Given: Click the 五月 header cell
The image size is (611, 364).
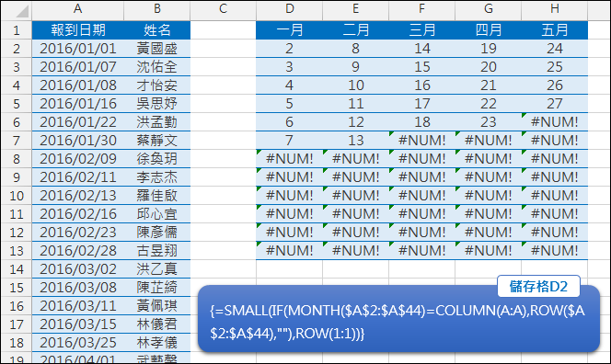Looking at the screenshot, I should tap(555, 30).
